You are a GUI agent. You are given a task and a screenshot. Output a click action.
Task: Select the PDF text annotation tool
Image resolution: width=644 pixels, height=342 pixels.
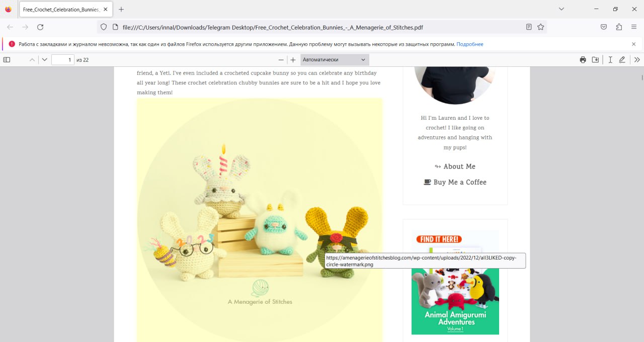(610, 60)
